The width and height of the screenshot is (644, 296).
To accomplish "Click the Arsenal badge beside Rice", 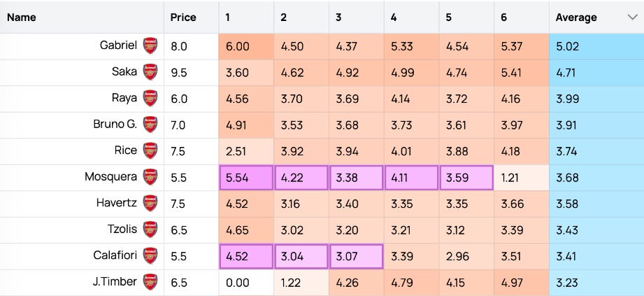I will (x=150, y=151).
